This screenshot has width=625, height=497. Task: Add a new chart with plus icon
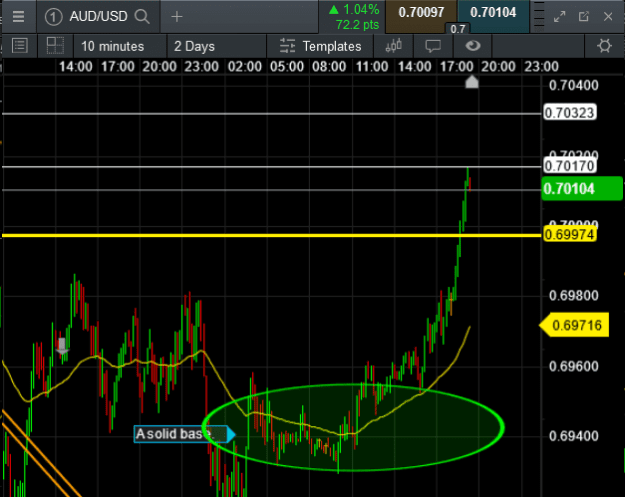[177, 16]
